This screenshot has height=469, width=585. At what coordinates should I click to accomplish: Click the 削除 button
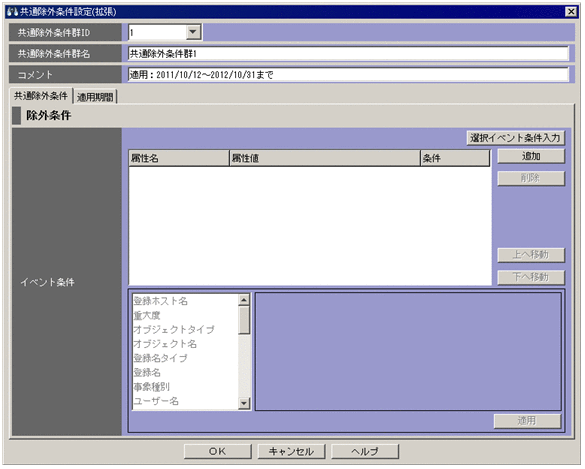pos(531,178)
